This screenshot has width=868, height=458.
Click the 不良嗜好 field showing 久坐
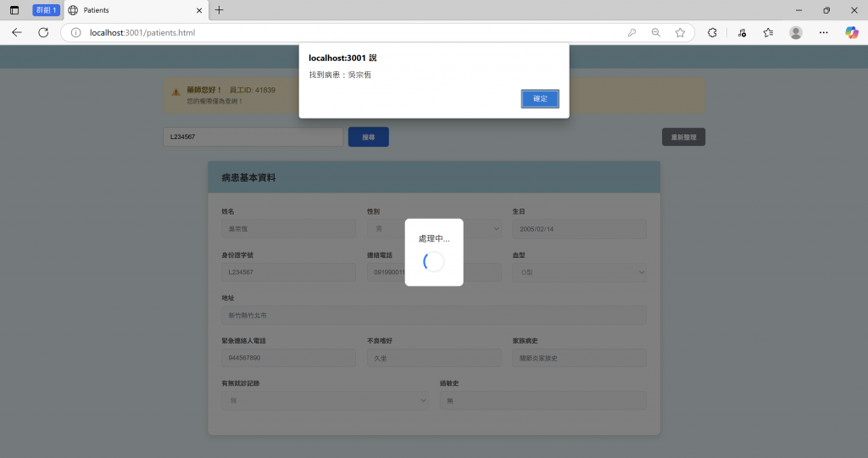click(x=434, y=358)
